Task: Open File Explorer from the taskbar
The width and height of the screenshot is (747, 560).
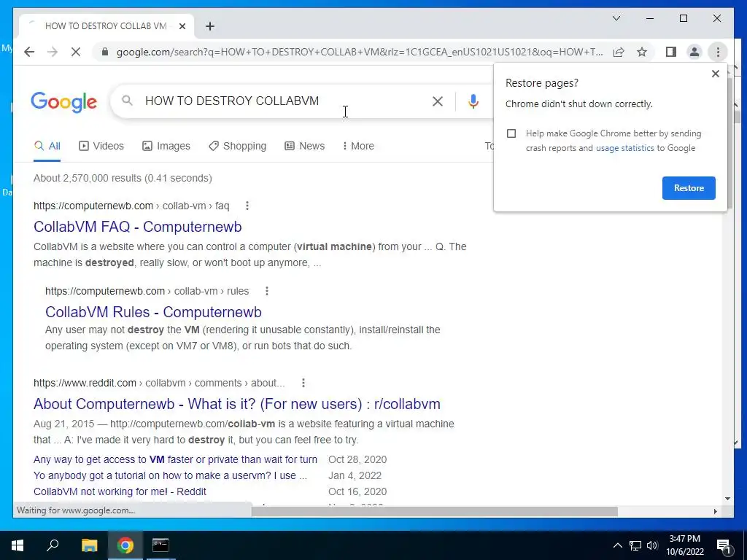Action: (89, 545)
